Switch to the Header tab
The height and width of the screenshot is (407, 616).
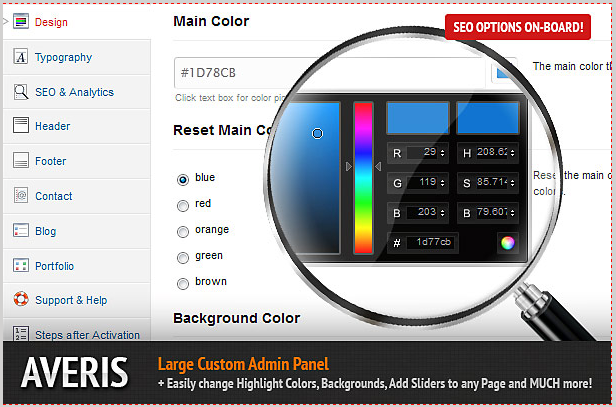[77, 126]
